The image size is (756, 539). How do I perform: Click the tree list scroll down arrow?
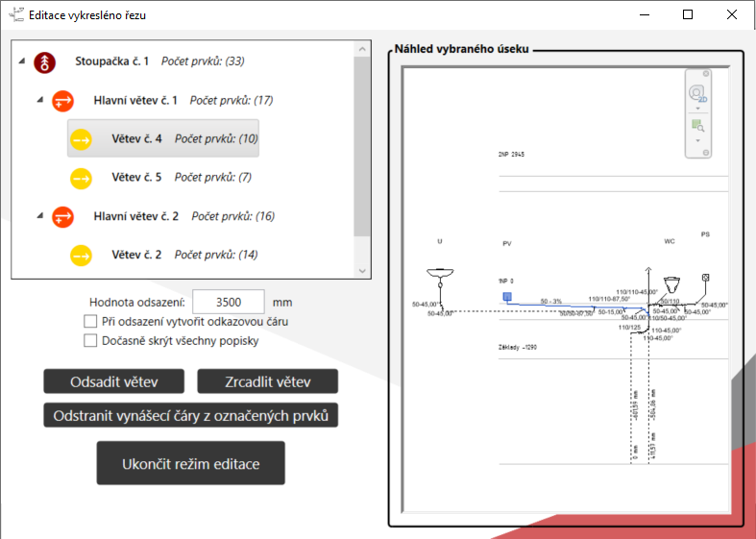pyautogui.click(x=362, y=271)
